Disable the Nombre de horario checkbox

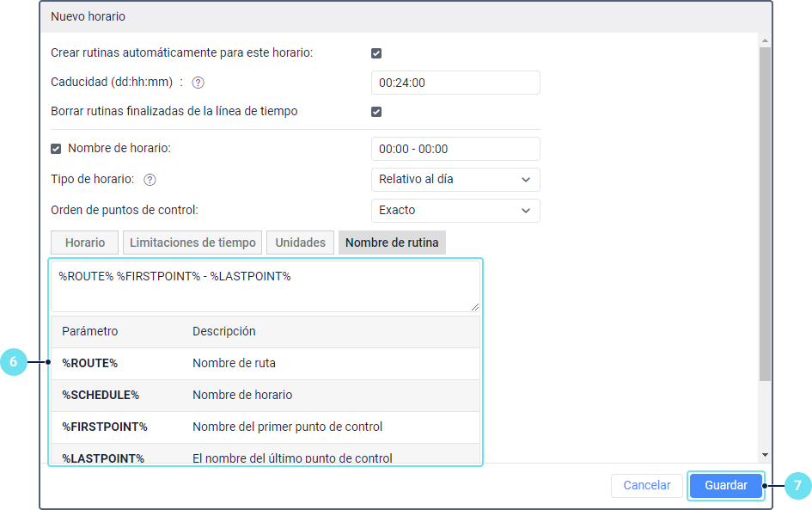[57, 149]
